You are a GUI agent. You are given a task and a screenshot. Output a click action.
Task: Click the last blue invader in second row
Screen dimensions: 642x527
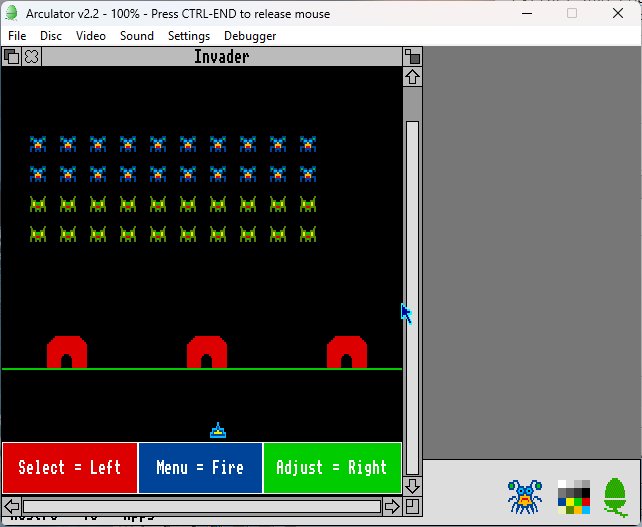pyautogui.click(x=307, y=174)
